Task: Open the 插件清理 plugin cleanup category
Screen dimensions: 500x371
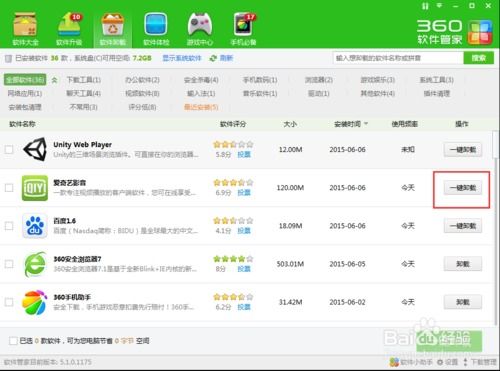Action: click(x=437, y=93)
